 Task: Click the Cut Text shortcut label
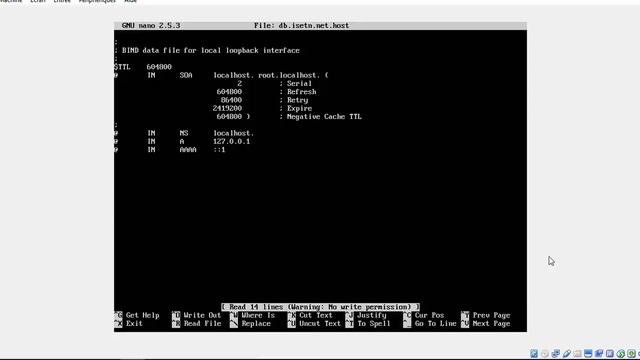tap(316, 315)
